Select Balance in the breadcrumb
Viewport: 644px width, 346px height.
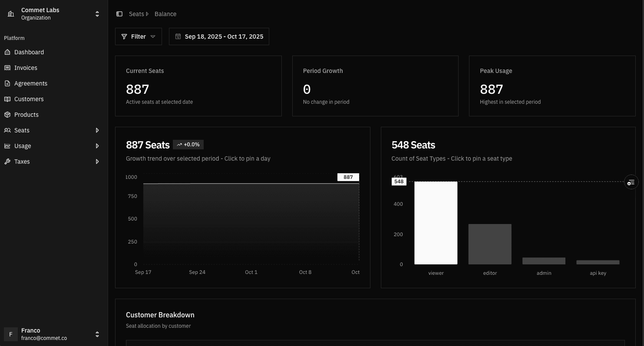click(165, 13)
